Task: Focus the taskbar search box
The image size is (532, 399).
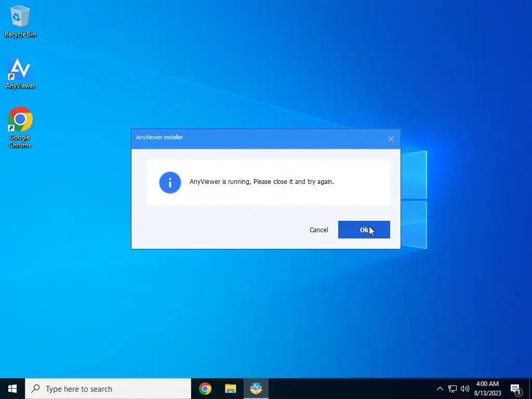Action: pos(108,389)
